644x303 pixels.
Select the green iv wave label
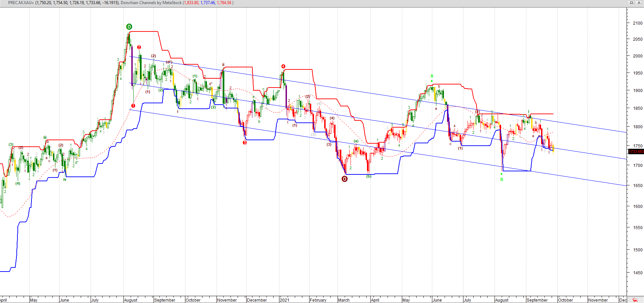point(65,180)
